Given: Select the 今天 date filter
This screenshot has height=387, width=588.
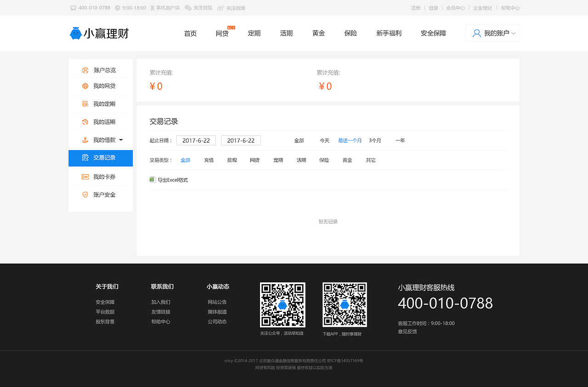Looking at the screenshot, I should pos(324,140).
